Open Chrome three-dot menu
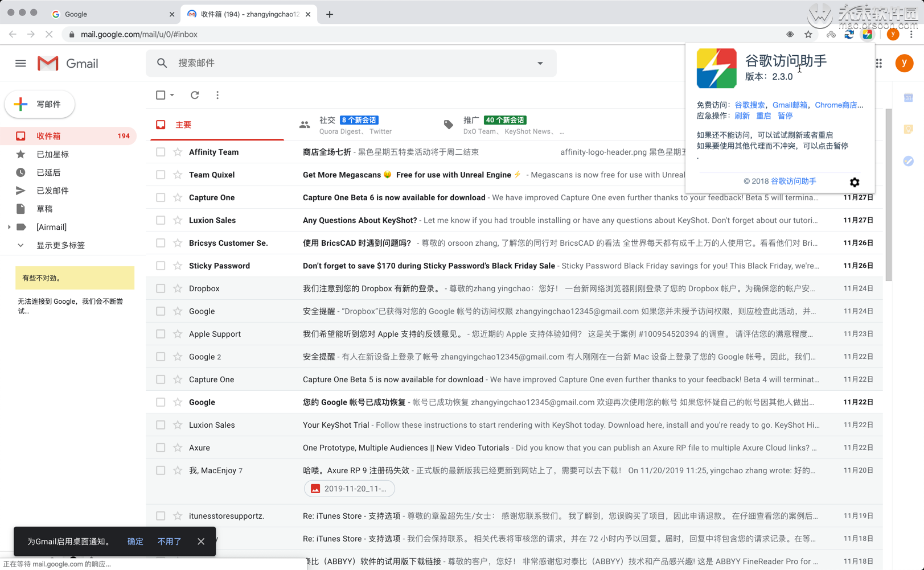 (x=911, y=34)
